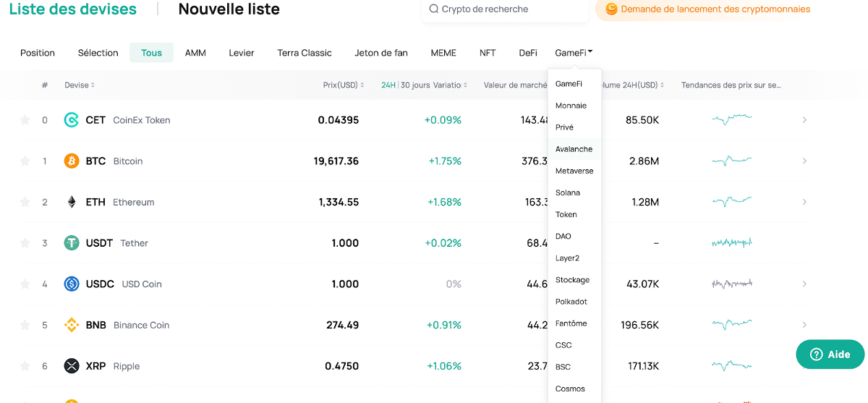Open the Nouvelle liste heading

click(x=229, y=9)
